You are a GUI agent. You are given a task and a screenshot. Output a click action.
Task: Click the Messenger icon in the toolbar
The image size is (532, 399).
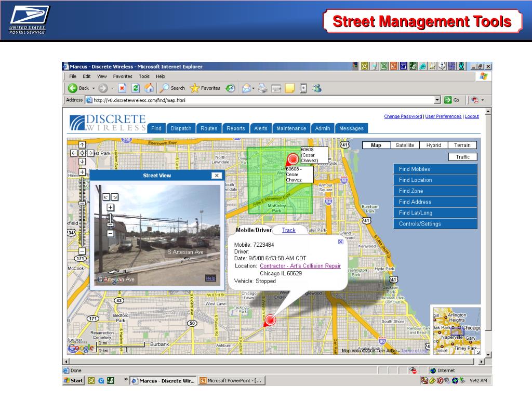point(317,88)
